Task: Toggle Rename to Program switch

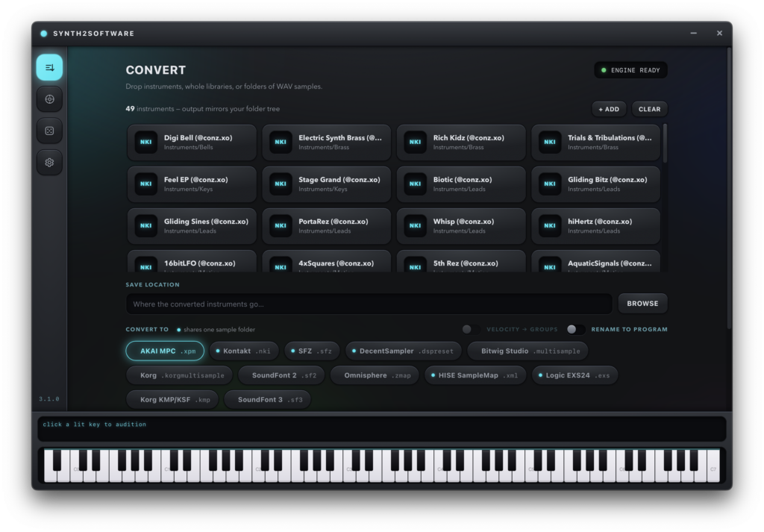Action: click(576, 329)
